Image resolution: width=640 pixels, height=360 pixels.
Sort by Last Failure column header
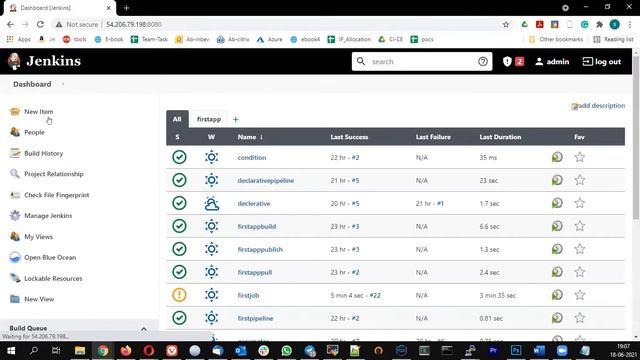coord(433,137)
